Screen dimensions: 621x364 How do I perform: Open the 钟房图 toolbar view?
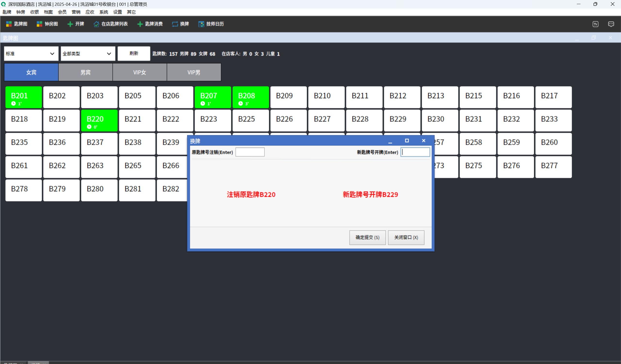[x=47, y=24]
